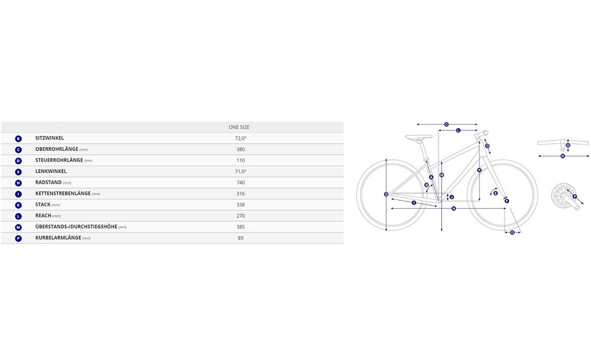This screenshot has width=591, height=364.
Task: Select the Reach value 270
Action: [x=241, y=216]
